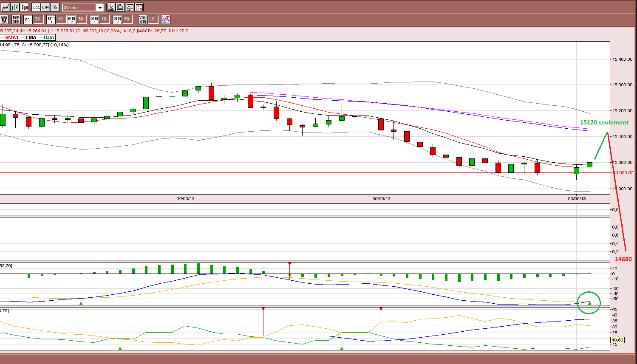Screen dimensions: 637x364
Task: Toggle the SMA 1 indicator
Action: 94,19
